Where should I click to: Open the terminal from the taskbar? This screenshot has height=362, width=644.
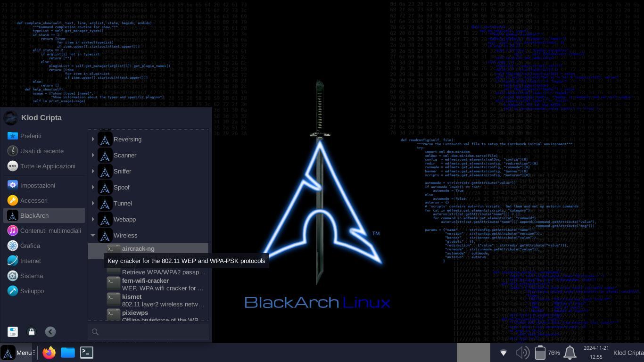[87, 353]
